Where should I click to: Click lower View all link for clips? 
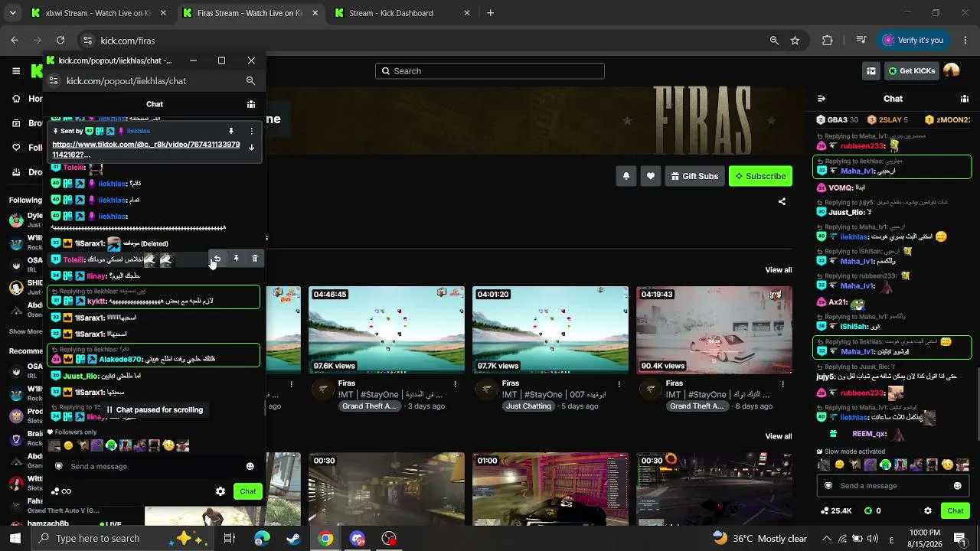pyautogui.click(x=779, y=436)
